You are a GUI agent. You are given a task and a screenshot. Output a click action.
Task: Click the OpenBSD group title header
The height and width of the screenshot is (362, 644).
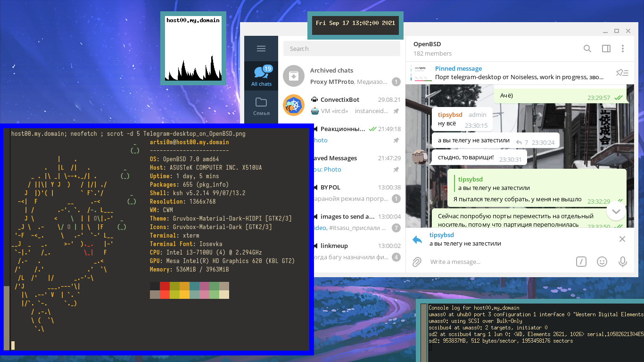[x=427, y=44]
